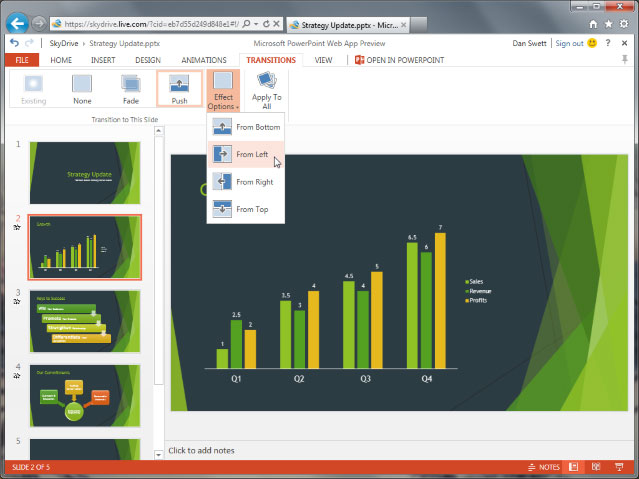The image size is (639, 479).
Task: Redo the last action in the web app
Action: (x=29, y=43)
